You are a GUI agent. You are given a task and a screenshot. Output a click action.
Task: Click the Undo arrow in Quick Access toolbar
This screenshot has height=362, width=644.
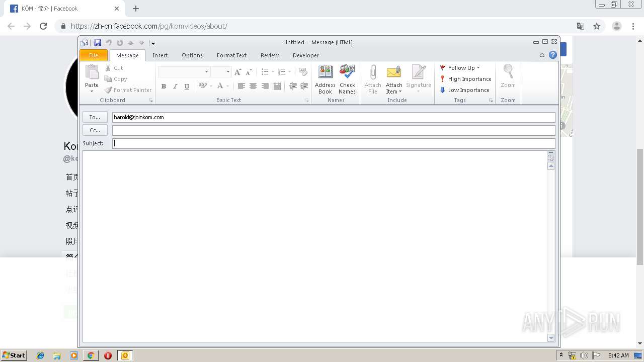pos(109,43)
